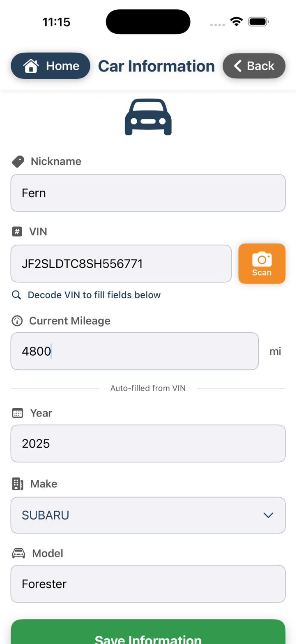This screenshot has height=644, width=299.
Task: Go to Home screen
Action: click(51, 66)
